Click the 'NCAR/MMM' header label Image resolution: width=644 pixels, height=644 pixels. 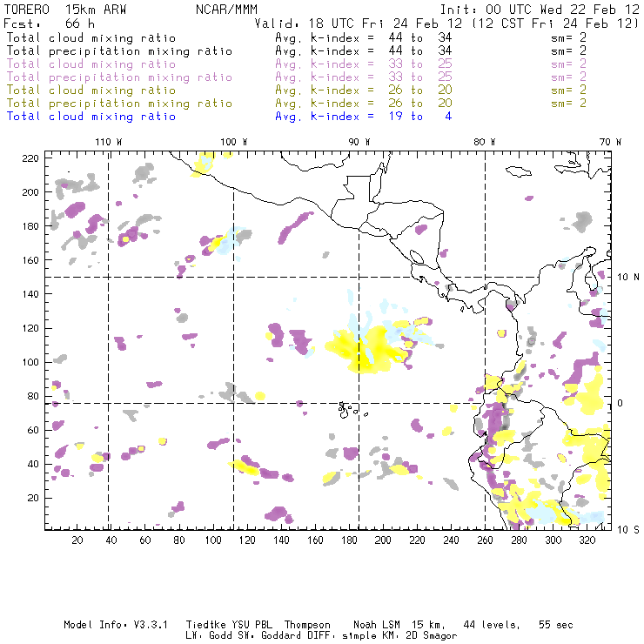[x=227, y=10]
